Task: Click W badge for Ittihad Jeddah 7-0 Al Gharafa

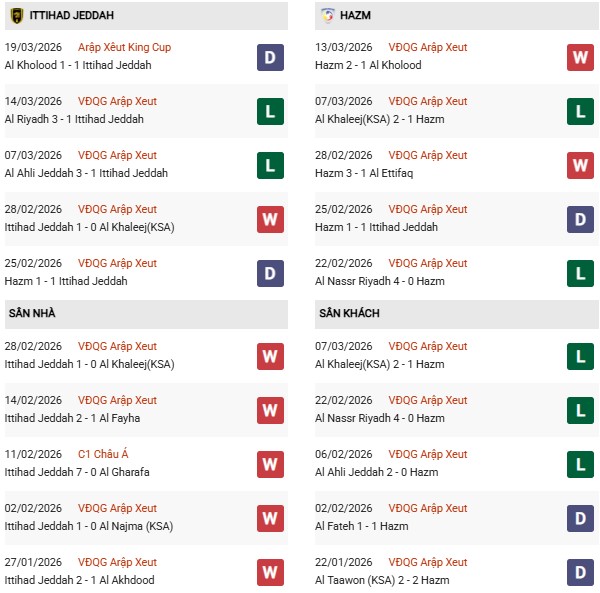Action: point(271,464)
